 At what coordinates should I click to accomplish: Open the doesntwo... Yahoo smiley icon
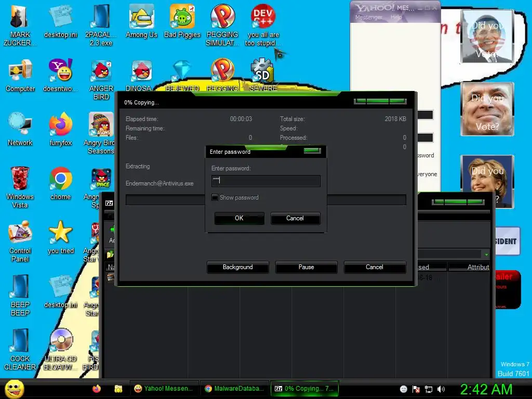click(x=60, y=76)
